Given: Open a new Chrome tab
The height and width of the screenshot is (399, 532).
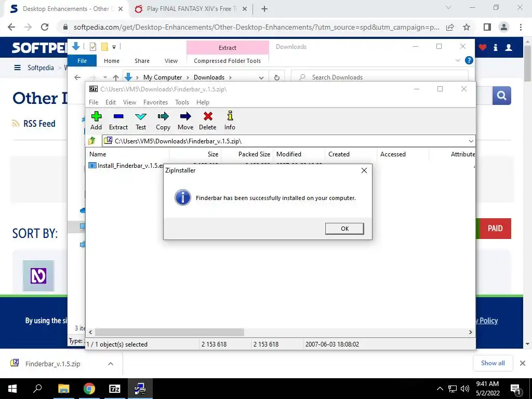Looking at the screenshot, I should (x=264, y=9).
